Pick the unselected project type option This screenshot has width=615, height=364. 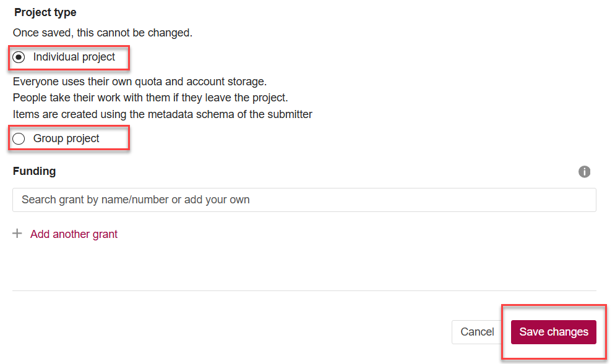[x=19, y=138]
